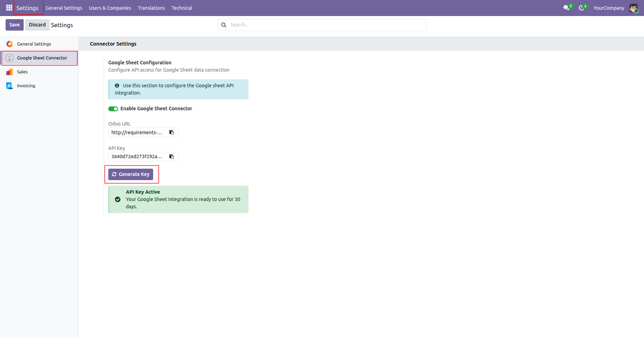Click the "API Key Active" status message
The image size is (644, 338).
pyautogui.click(x=178, y=199)
